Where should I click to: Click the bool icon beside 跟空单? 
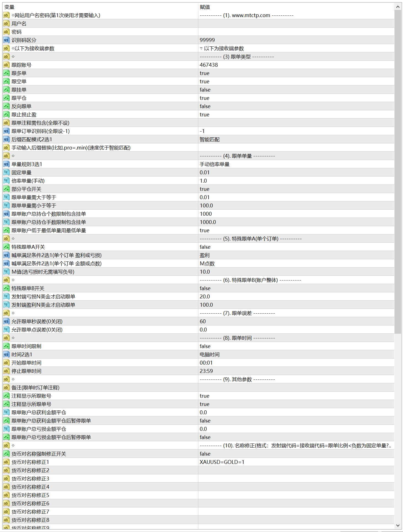[x=6, y=81]
